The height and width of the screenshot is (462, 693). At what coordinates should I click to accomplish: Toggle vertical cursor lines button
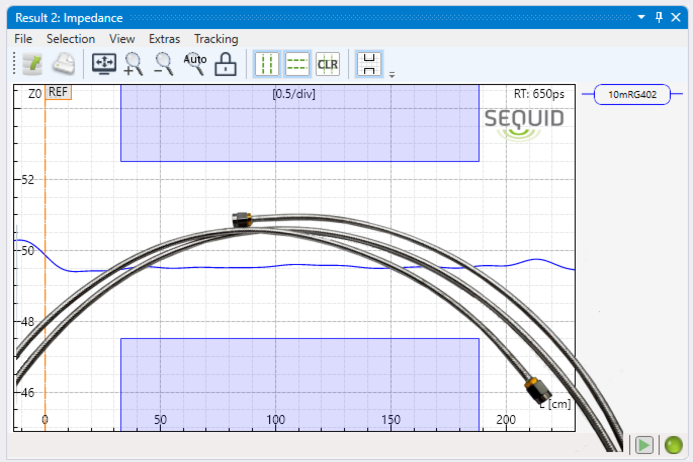pos(267,64)
